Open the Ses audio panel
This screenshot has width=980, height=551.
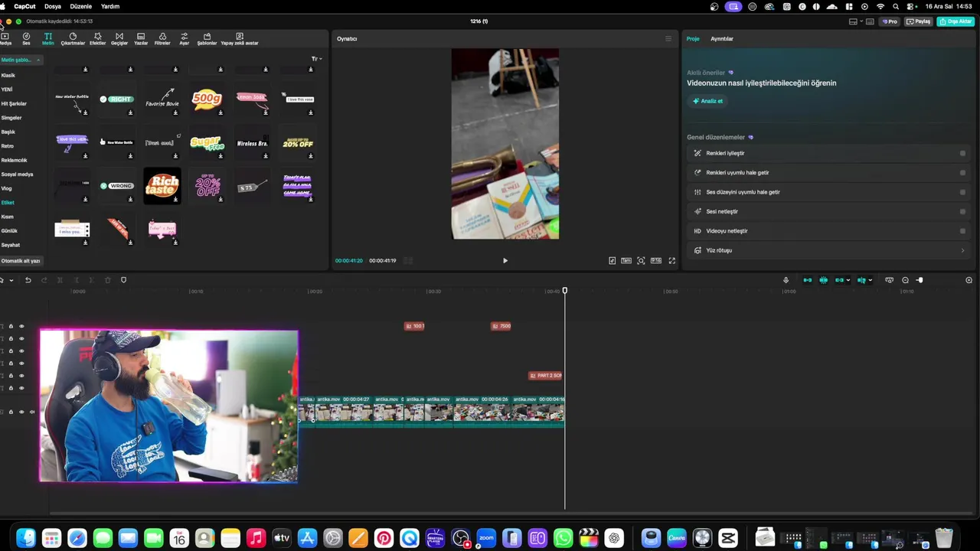[26, 38]
